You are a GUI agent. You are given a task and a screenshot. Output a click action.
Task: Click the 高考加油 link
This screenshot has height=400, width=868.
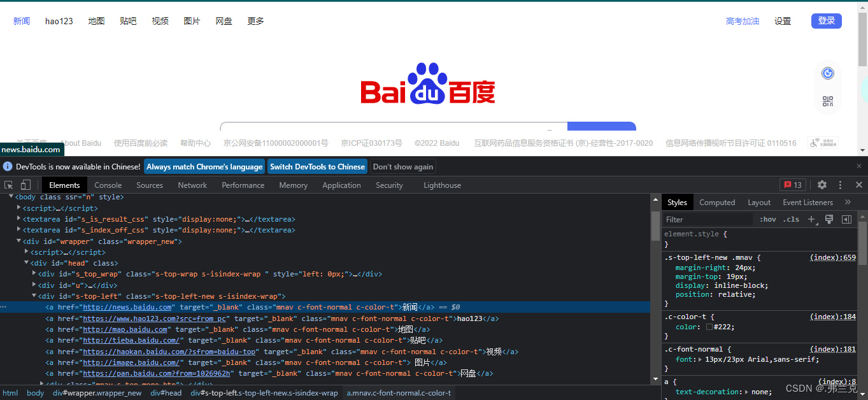point(743,21)
